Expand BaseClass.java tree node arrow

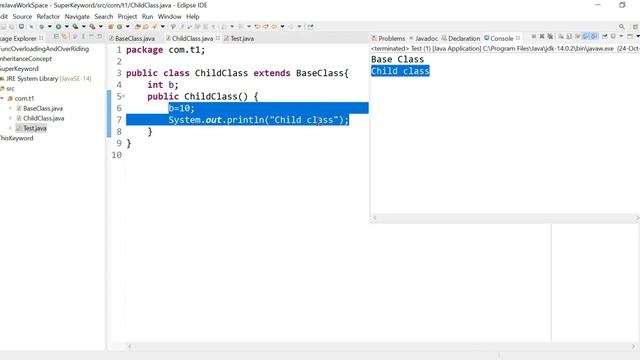coord(10,109)
